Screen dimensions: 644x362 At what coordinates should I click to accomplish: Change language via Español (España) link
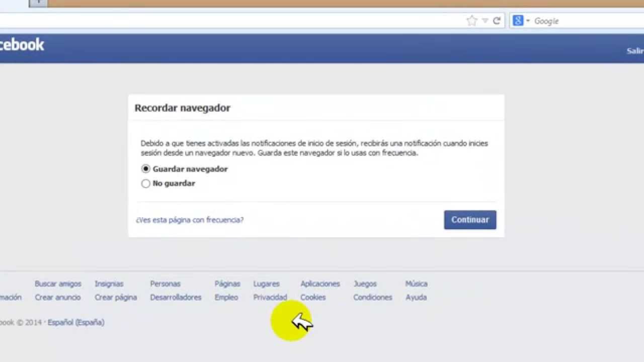(75, 322)
